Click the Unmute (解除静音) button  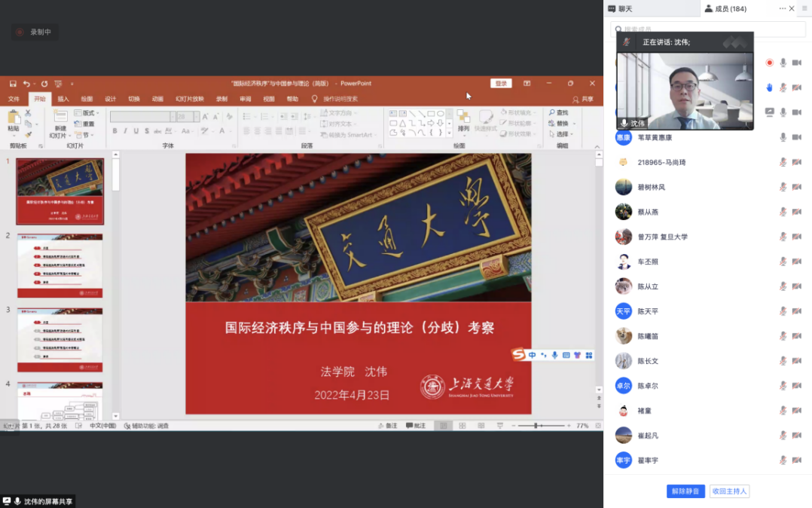point(685,491)
